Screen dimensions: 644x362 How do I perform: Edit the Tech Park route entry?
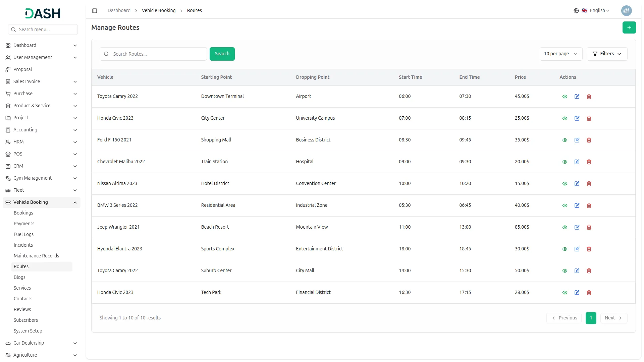click(x=577, y=293)
